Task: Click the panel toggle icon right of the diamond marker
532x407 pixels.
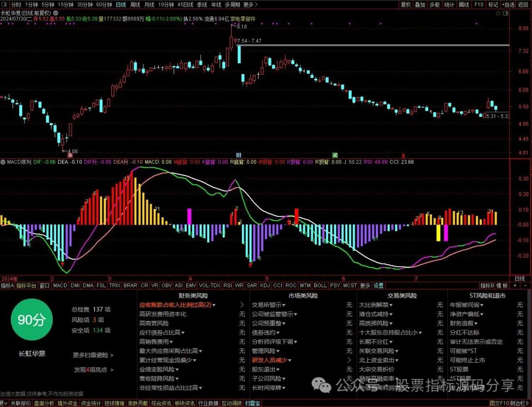Action: 506,13
